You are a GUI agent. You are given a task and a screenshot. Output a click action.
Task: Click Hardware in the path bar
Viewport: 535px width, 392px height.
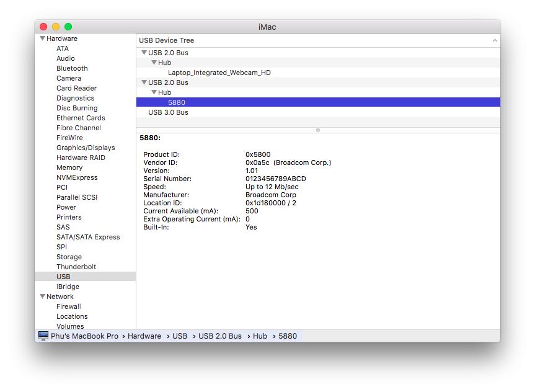[x=144, y=336]
